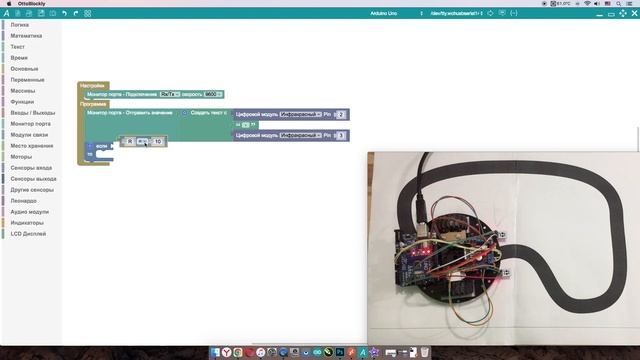Image resolution: width=640 pixels, height=360 pixels.
Task: Open sensor type dropdown of Pin 3 block
Action: [x=300, y=135]
